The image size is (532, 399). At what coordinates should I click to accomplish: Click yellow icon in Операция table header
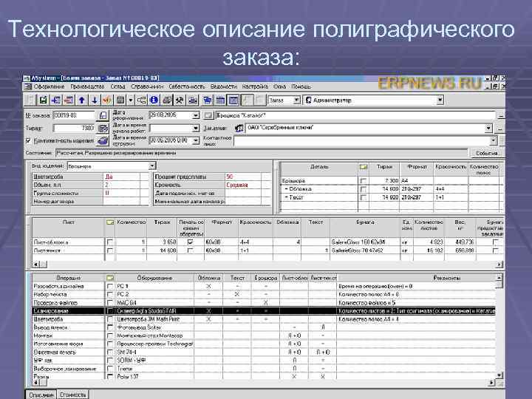point(110,278)
